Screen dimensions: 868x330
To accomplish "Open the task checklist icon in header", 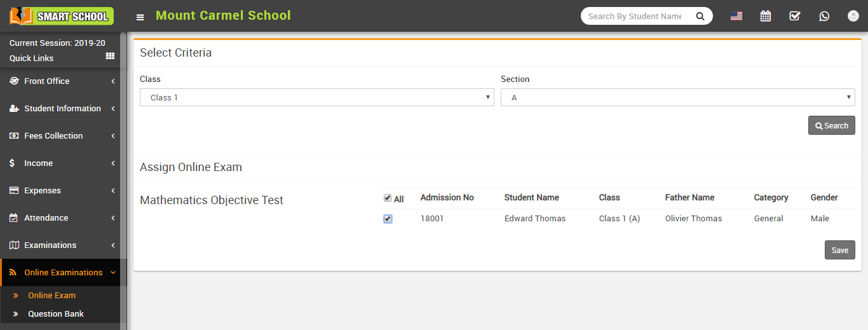I will click(x=795, y=17).
